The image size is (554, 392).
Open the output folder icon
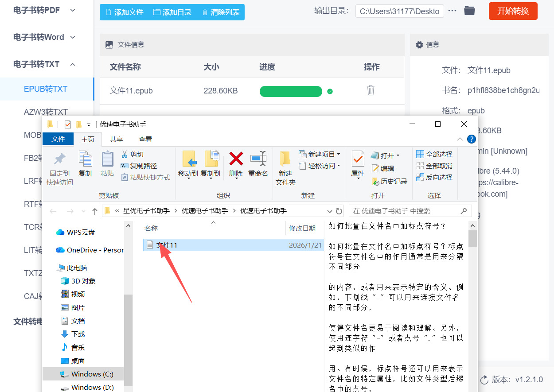click(469, 11)
